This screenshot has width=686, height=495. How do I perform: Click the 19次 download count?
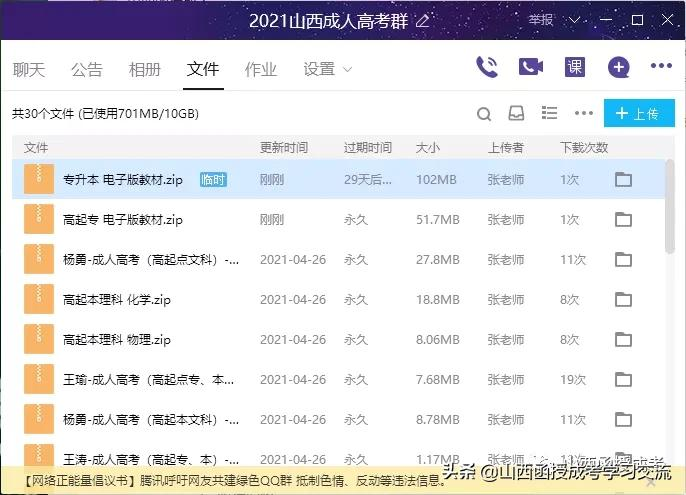coord(573,379)
